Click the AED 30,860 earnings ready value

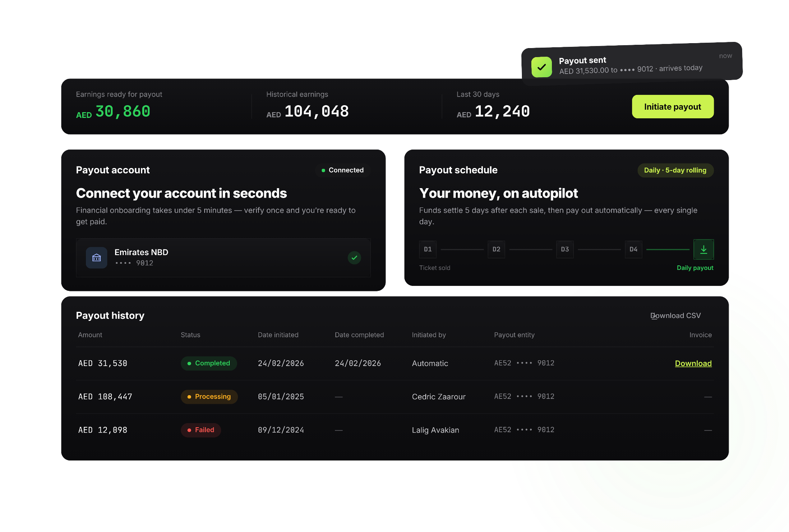(x=113, y=111)
